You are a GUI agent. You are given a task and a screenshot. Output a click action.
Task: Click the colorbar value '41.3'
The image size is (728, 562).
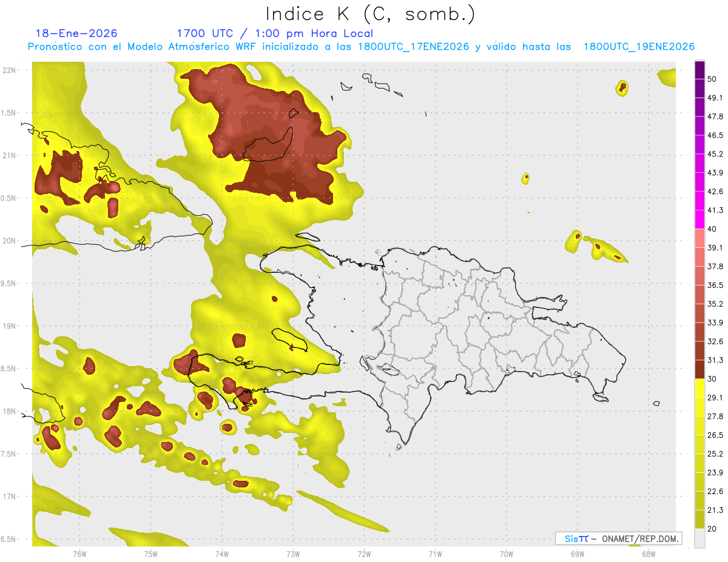[715, 210]
